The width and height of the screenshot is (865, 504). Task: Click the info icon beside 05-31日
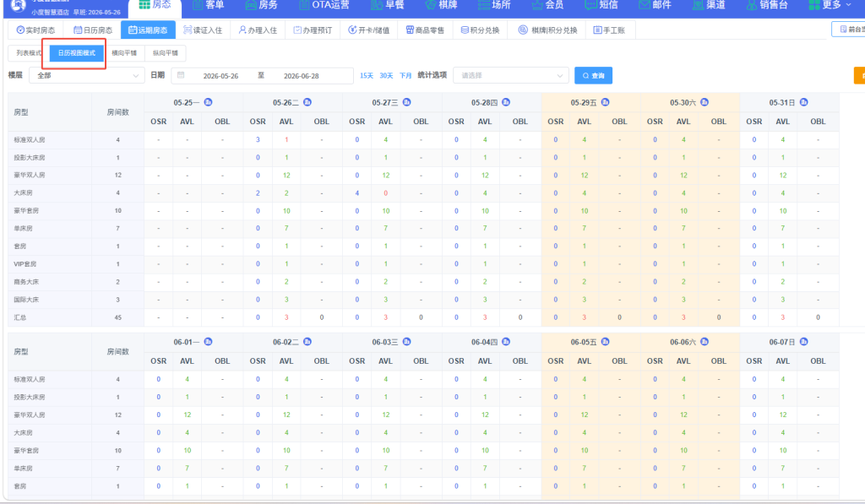(x=804, y=102)
